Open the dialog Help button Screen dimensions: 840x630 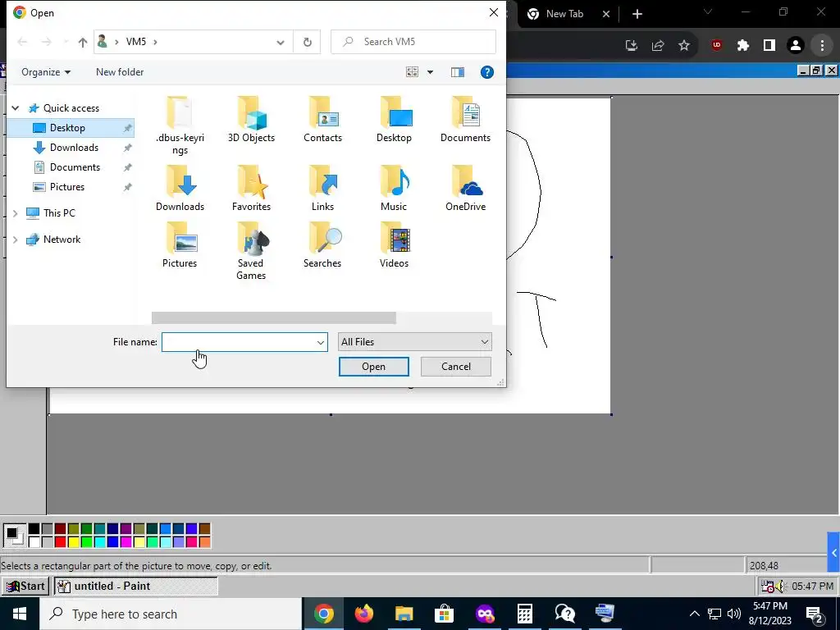click(487, 72)
